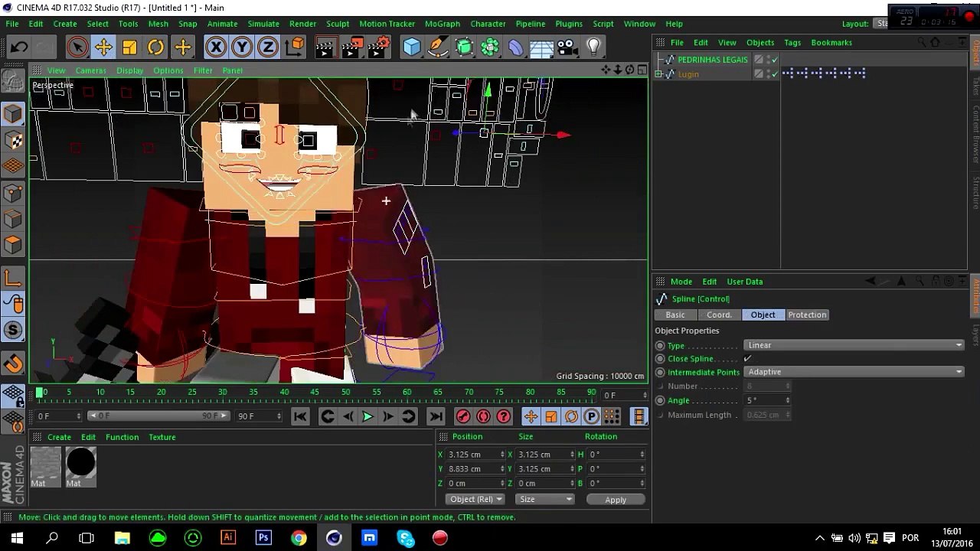Viewport: 980px width, 551px height.
Task: Expand the Lugin object tree
Action: 658,74
